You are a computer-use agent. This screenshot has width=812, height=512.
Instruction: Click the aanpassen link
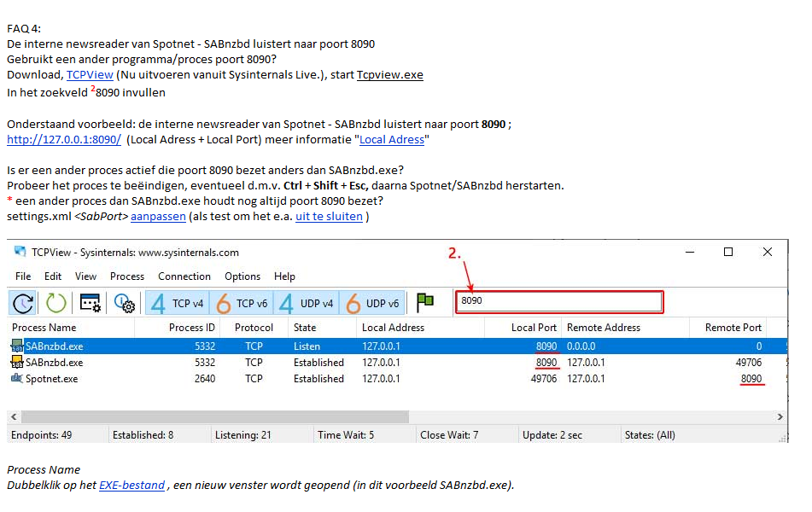[158, 217]
